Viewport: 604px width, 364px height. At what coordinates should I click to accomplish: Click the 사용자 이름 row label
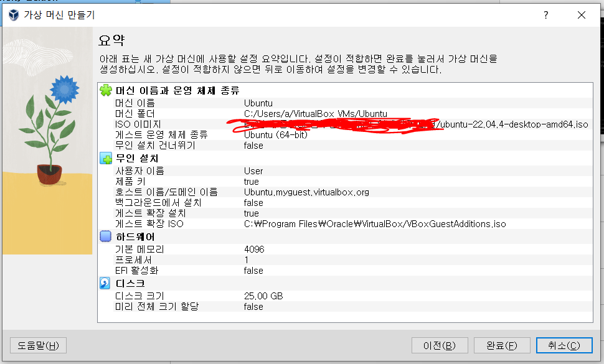[139, 171]
